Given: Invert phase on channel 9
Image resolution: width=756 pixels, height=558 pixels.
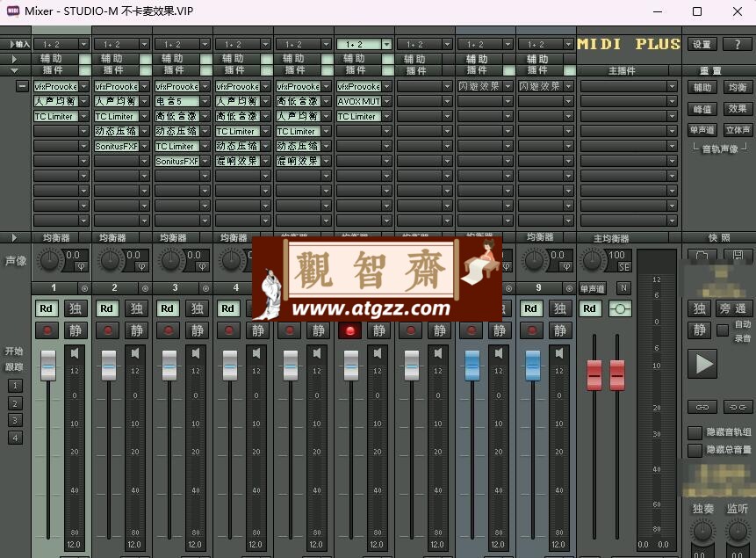Looking at the screenshot, I should coord(566,266).
